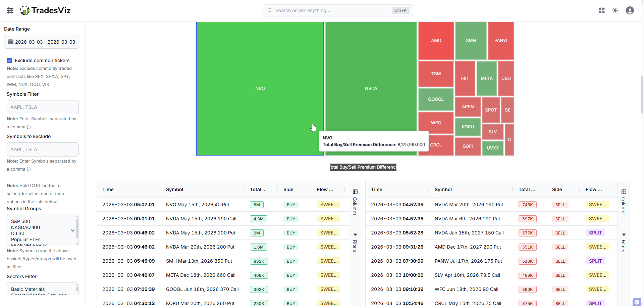Select NASDAQ 100 symbol group
Image resolution: width=644 pixels, height=306 pixels.
click(x=25, y=227)
